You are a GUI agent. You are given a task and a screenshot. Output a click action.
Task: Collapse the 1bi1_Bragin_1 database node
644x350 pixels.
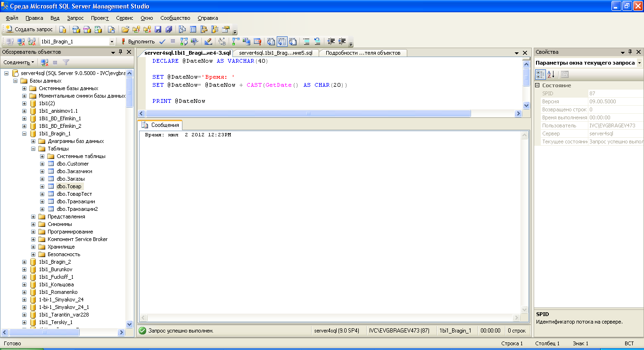(25, 133)
